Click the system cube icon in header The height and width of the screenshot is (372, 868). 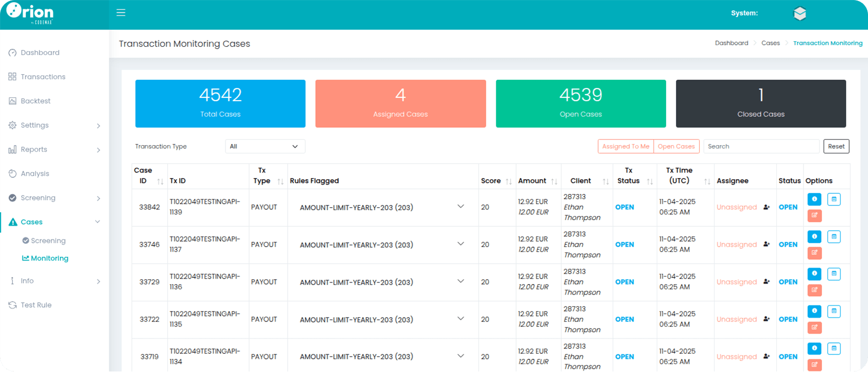coord(800,14)
